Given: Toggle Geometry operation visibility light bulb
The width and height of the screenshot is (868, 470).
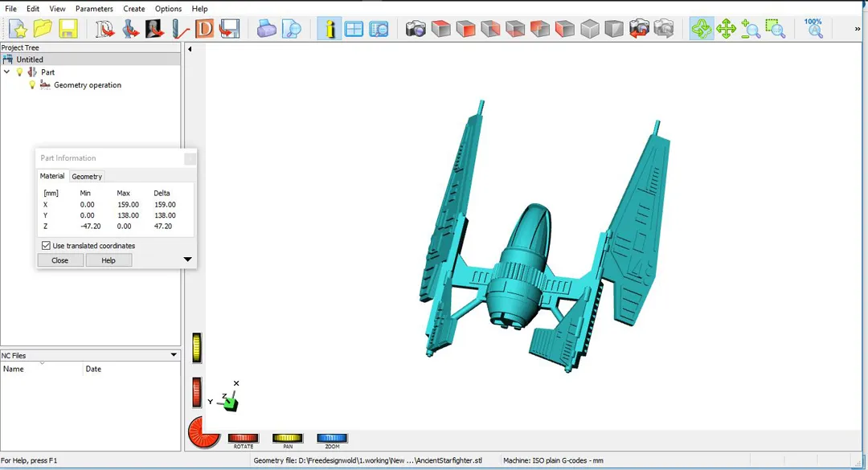Looking at the screenshot, I should click(32, 84).
